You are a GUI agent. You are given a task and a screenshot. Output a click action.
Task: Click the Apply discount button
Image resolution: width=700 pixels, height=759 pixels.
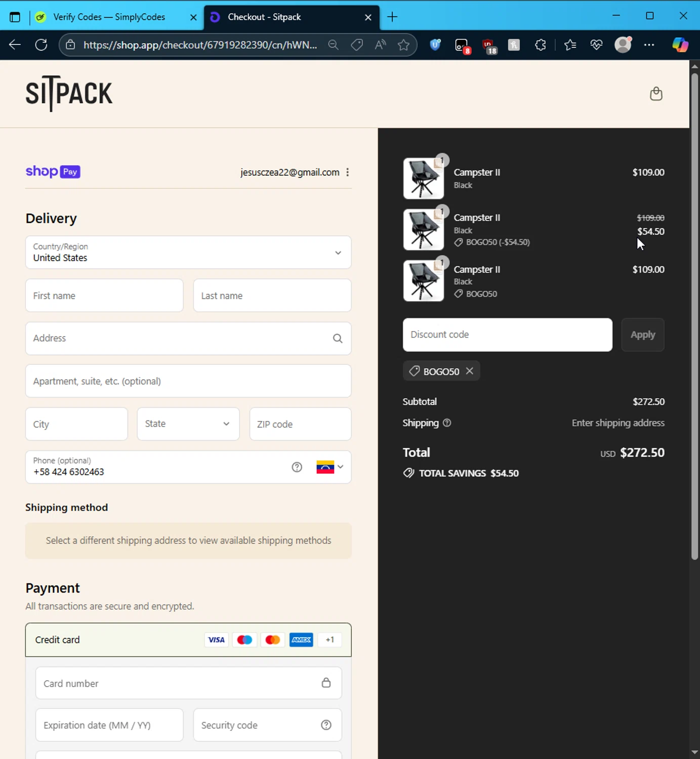click(643, 335)
